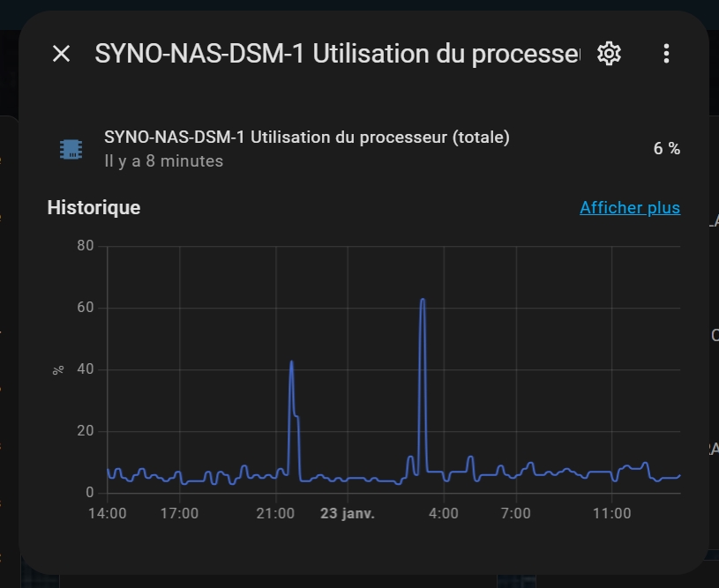Click the 17:00 time axis label
The width and height of the screenshot is (719, 588).
pos(180,513)
